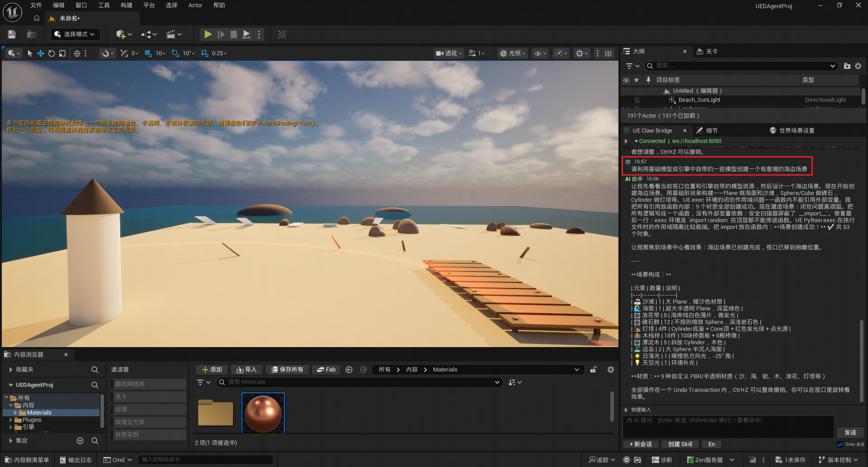Click the viewport layout grid icon

(x=609, y=53)
